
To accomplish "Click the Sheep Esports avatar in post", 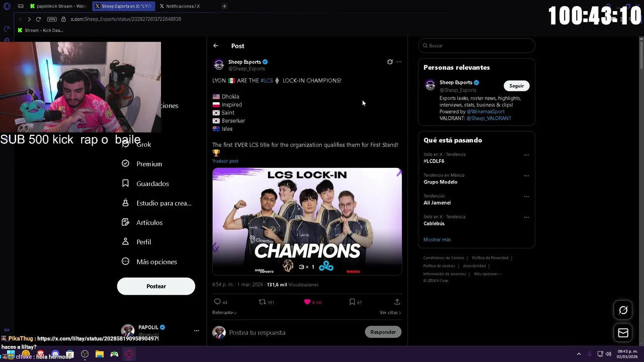I will point(219,65).
